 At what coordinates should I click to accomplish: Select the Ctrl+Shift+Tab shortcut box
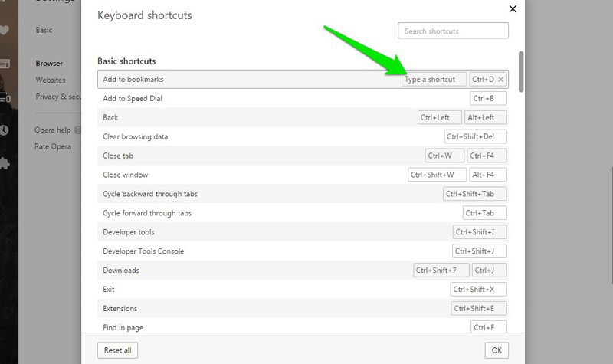point(475,194)
